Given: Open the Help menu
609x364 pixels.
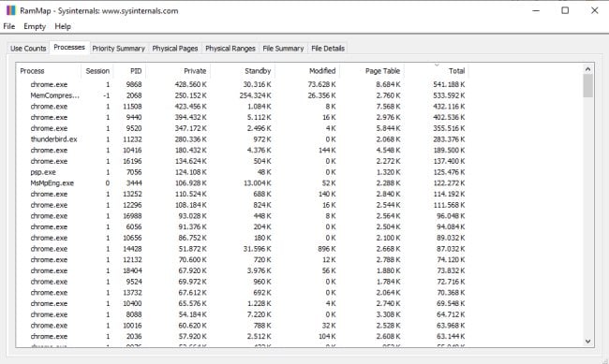Looking at the screenshot, I should pos(63,26).
